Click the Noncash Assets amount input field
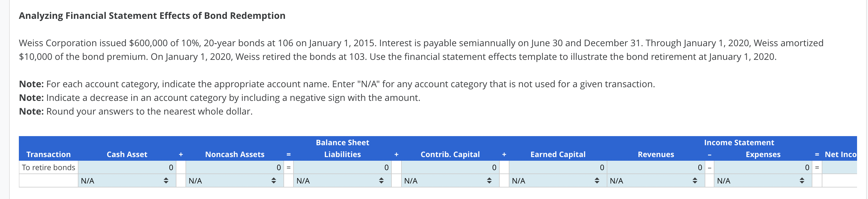The width and height of the screenshot is (868, 199). click(235, 167)
